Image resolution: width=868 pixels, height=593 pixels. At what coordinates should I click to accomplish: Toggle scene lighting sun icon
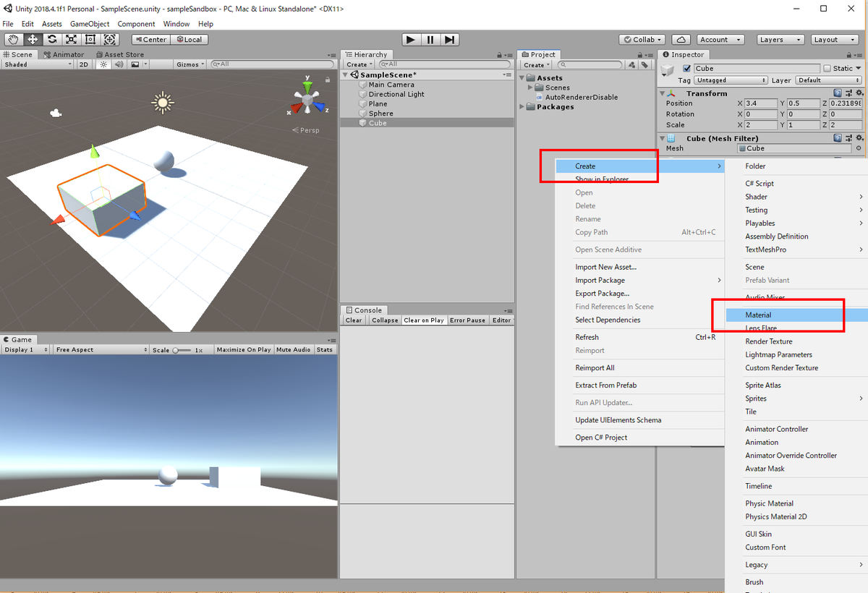103,64
